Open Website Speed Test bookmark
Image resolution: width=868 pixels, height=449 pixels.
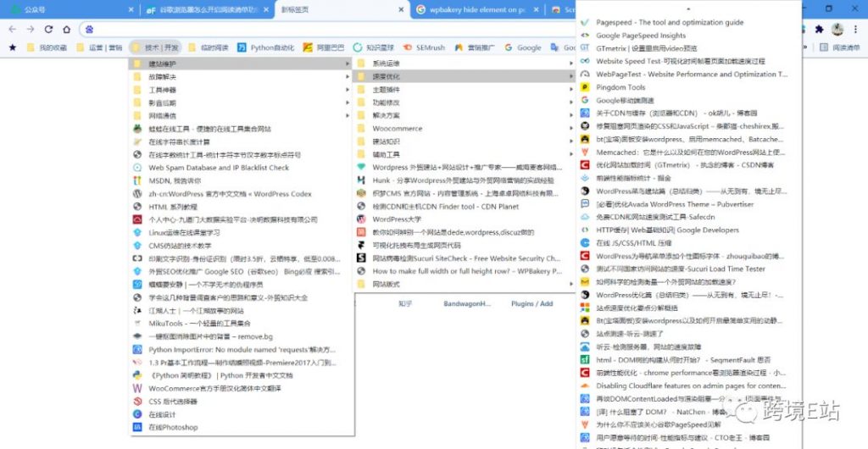[689, 61]
